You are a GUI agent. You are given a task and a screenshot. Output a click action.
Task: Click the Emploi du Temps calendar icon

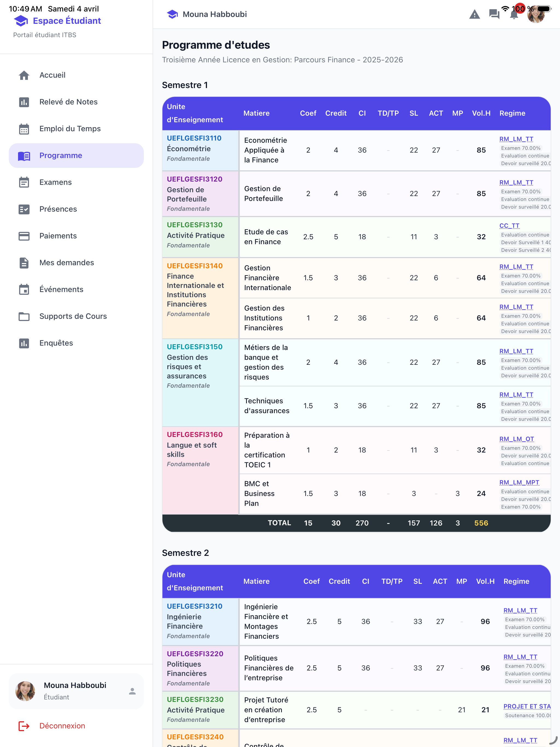24,129
